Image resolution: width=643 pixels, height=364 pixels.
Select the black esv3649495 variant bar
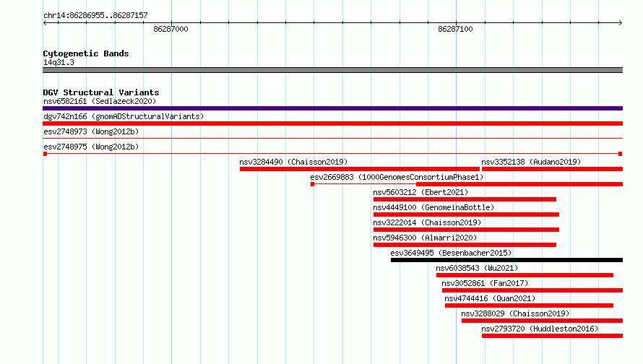coord(507,260)
